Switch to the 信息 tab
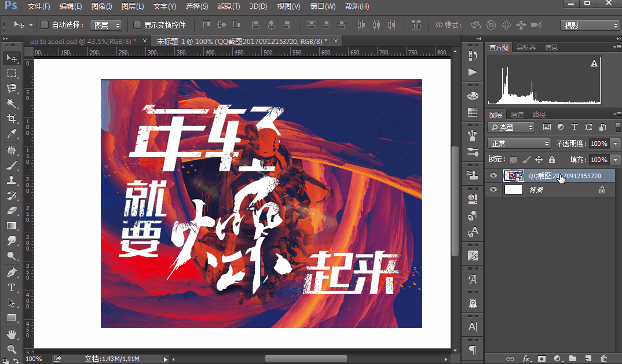This screenshot has height=364, width=622. pos(551,47)
